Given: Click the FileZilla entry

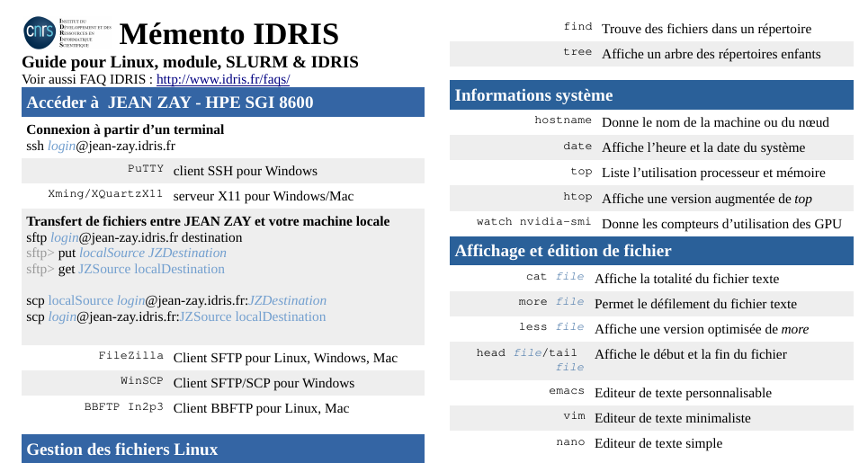Looking at the screenshot, I should 130,356.
